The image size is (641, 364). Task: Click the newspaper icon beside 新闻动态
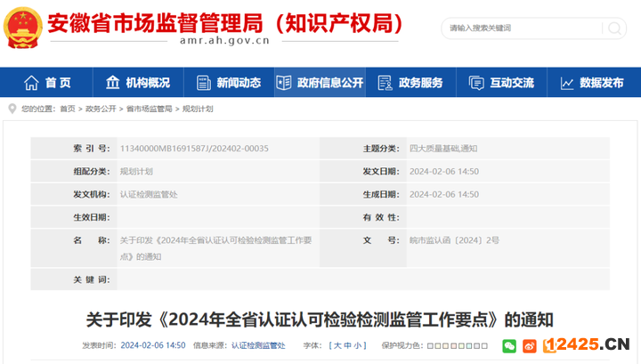[201, 83]
